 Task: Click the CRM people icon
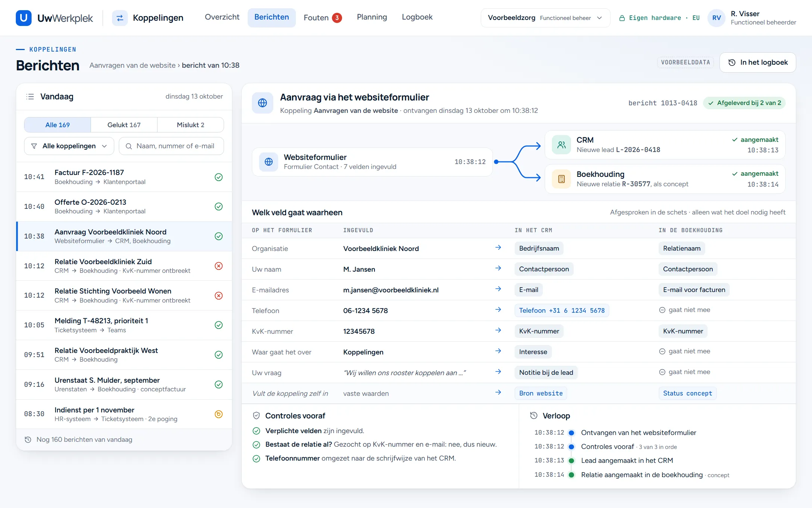click(561, 145)
